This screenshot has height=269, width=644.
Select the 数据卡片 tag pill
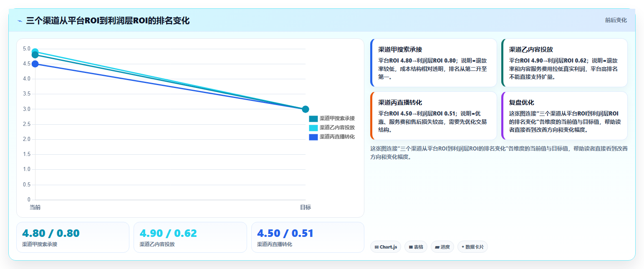click(472, 247)
